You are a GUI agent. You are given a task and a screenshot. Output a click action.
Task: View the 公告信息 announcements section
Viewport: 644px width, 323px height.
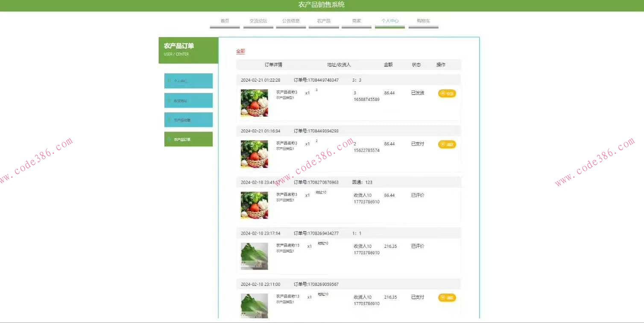tap(290, 20)
